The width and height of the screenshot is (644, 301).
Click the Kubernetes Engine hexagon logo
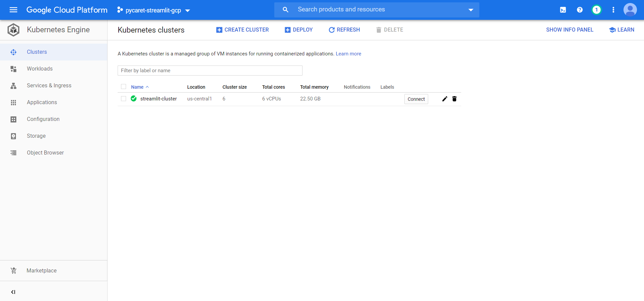click(13, 30)
